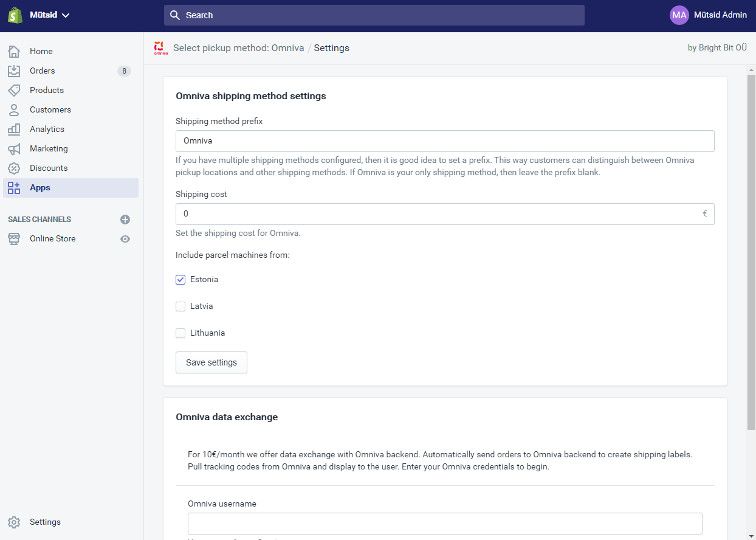Click the Latvia label
The height and width of the screenshot is (540, 756).
[x=202, y=306]
